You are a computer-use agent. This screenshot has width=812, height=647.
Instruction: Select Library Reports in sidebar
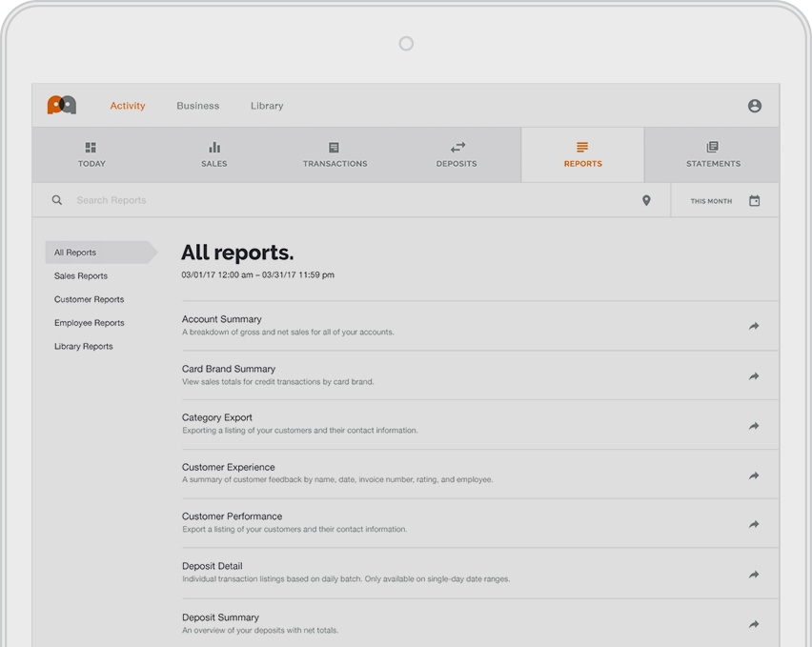pos(83,346)
